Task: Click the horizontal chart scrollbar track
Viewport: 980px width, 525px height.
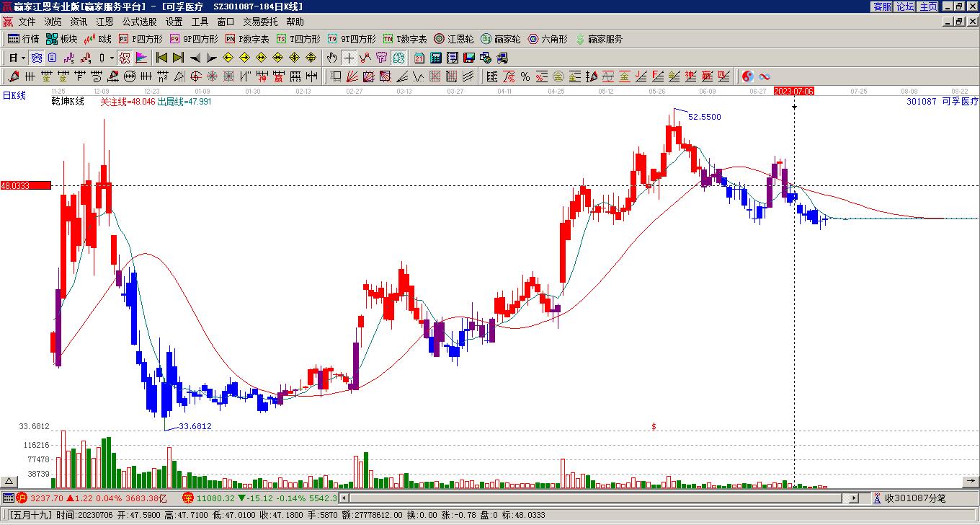Action: [597, 498]
